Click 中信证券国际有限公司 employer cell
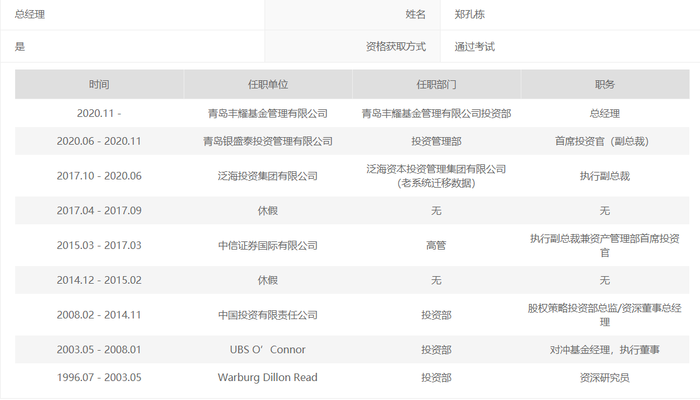Image resolution: width=700 pixels, height=400 pixels. coord(268,245)
